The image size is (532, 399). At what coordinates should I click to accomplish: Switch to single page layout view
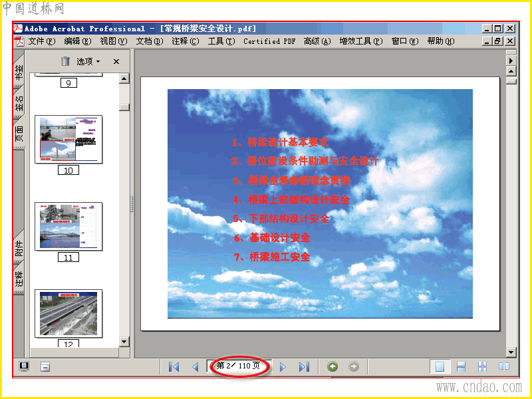440,366
